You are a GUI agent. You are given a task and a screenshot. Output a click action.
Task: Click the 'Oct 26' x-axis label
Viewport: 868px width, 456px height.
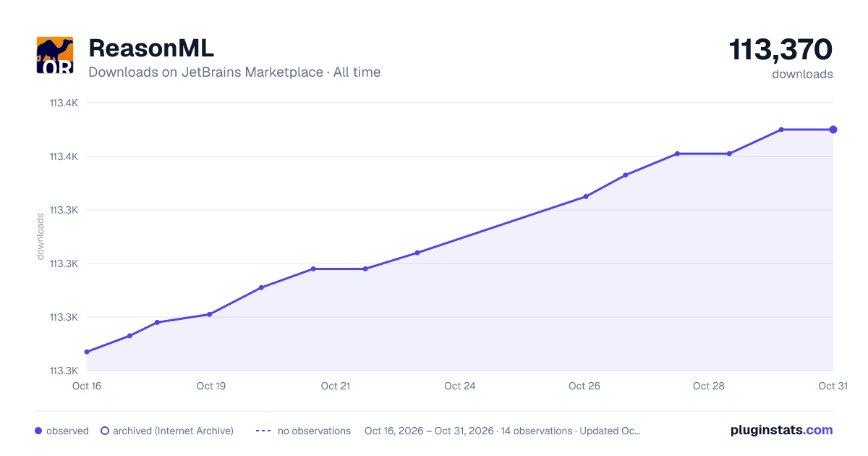[584, 386]
